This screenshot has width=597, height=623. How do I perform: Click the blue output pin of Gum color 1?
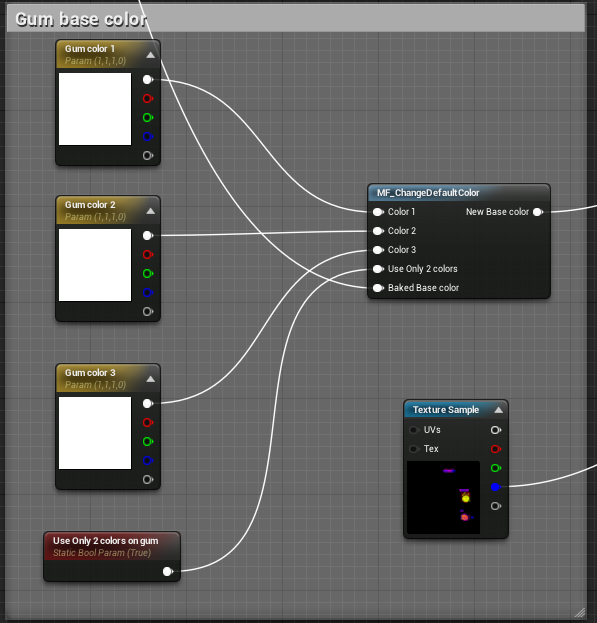click(x=148, y=137)
